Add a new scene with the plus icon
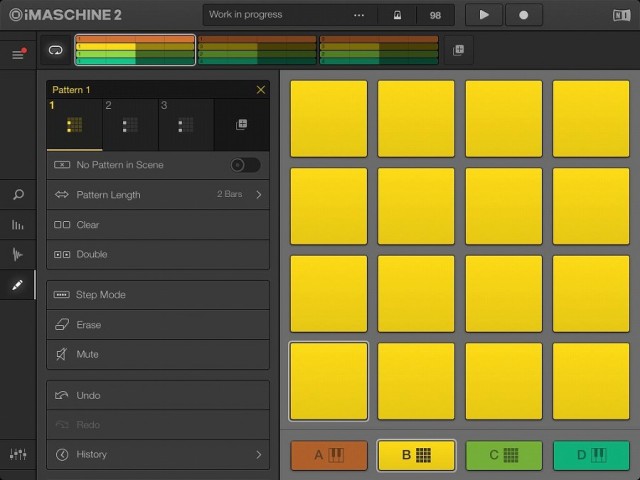Image resolution: width=640 pixels, height=480 pixels. coord(458,50)
